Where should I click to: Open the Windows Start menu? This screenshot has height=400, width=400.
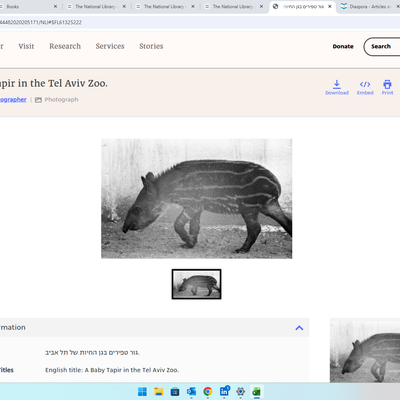click(142, 392)
